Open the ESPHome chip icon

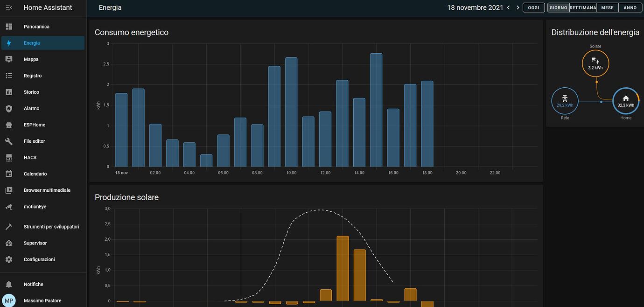(9, 125)
